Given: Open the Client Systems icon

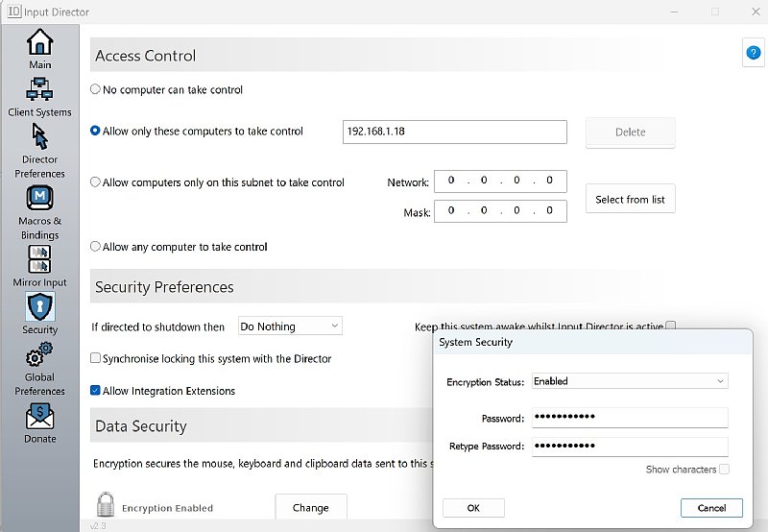Looking at the screenshot, I should click(39, 89).
